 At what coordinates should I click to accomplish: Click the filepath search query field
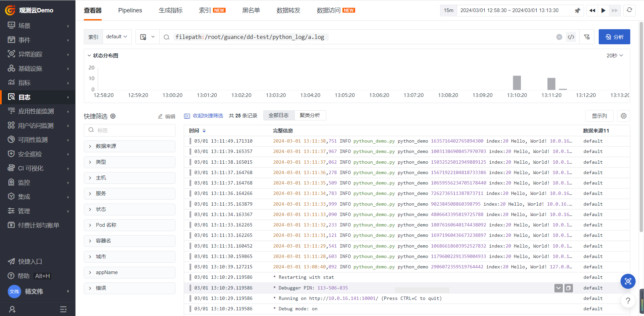(x=364, y=37)
